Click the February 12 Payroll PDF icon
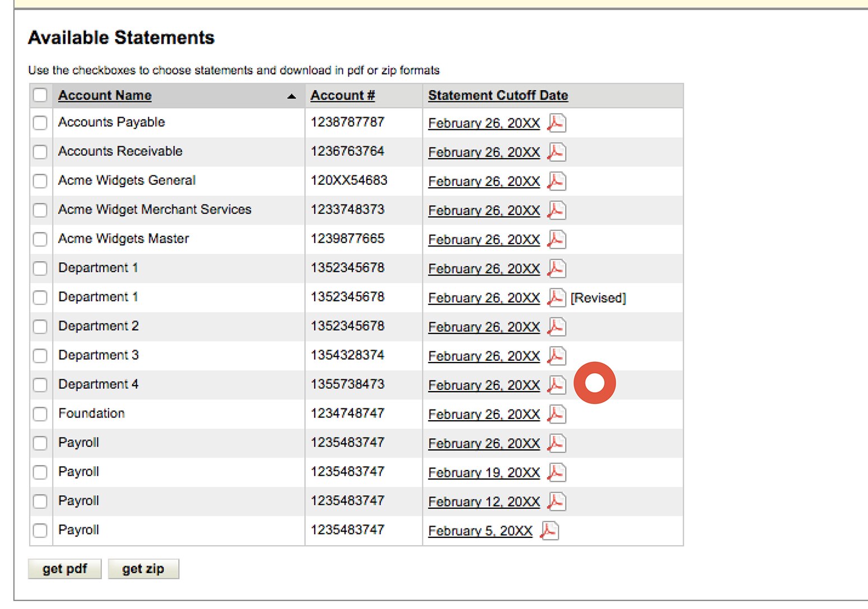Image resolution: width=868 pixels, height=609 pixels. (x=556, y=501)
